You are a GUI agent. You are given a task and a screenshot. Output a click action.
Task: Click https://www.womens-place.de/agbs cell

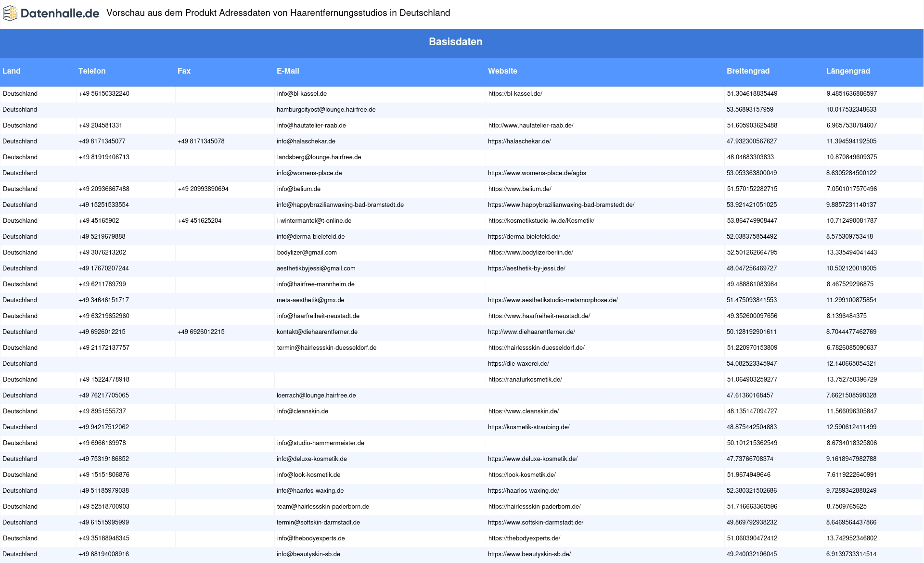(537, 173)
